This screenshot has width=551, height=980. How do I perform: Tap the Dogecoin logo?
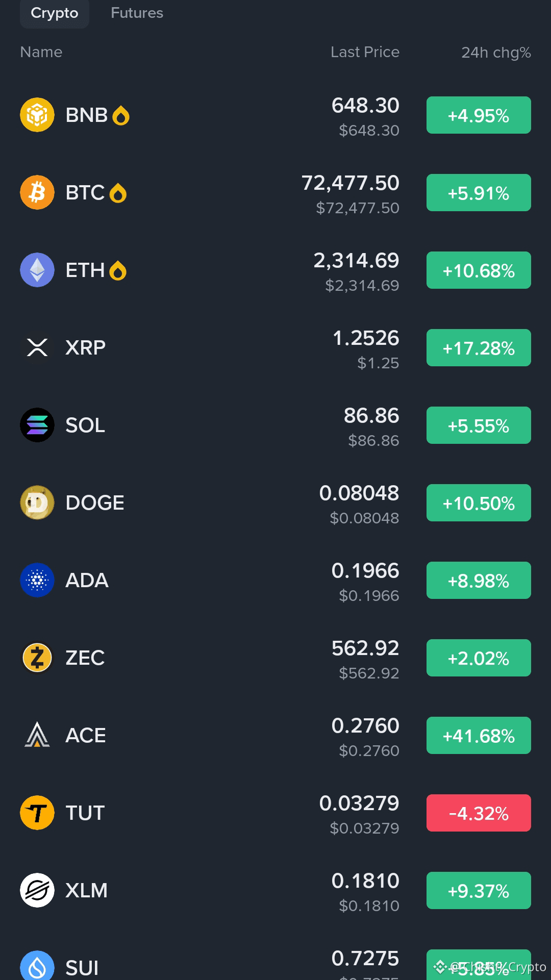point(37,502)
